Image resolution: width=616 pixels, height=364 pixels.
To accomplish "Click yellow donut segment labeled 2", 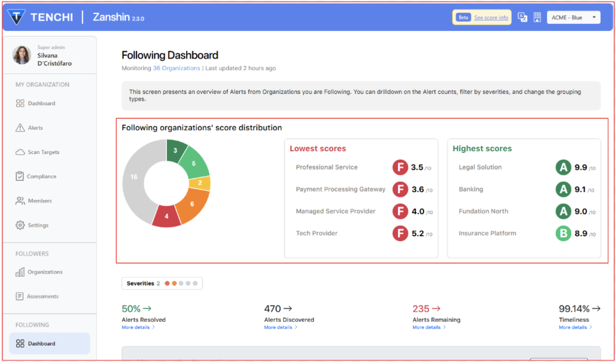I will point(200,183).
